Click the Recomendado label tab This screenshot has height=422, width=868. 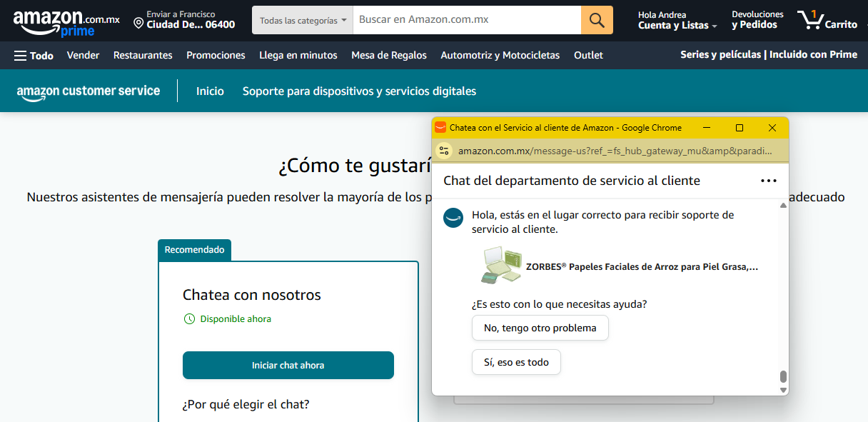tap(194, 250)
